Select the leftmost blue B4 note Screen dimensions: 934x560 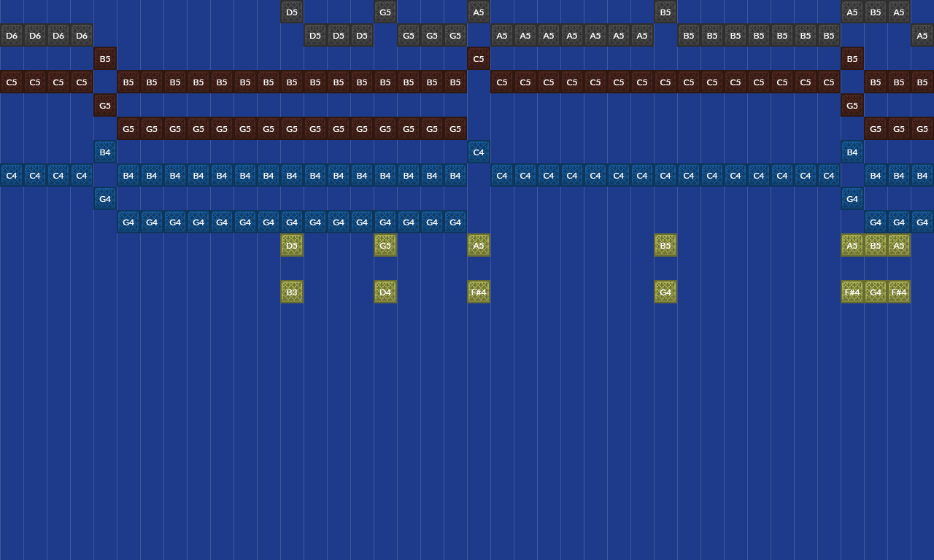point(105,152)
